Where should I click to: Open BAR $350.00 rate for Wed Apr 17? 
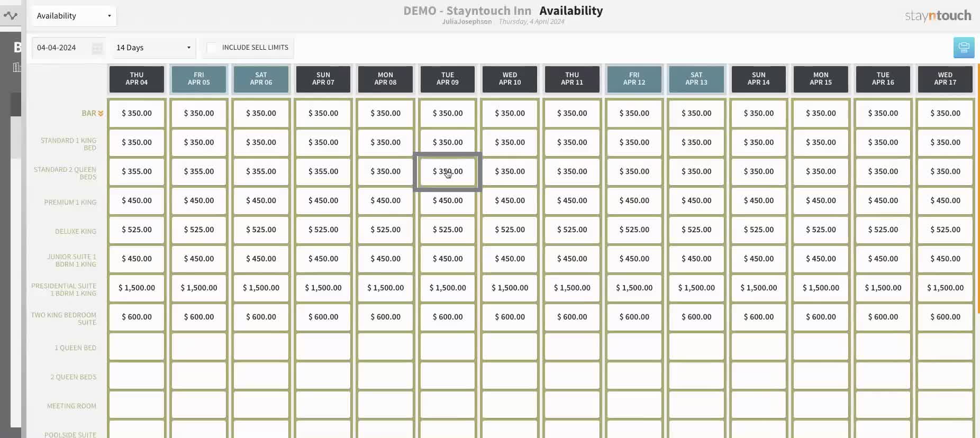click(x=945, y=113)
